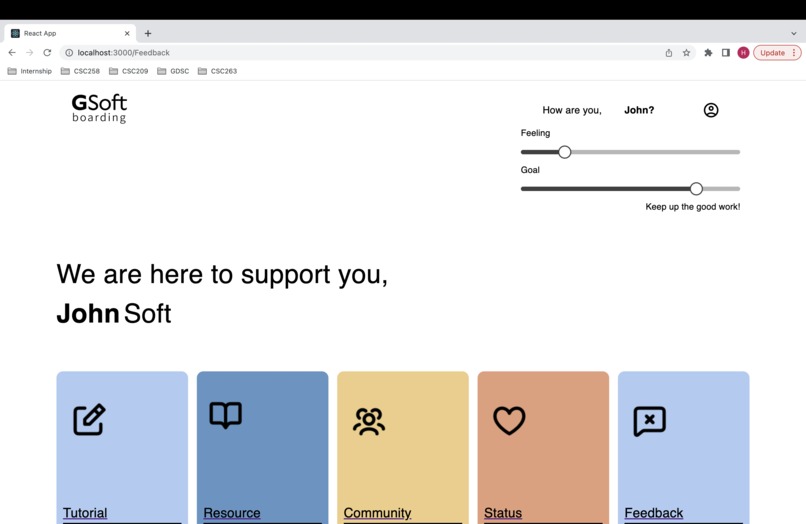Open the CSC263 bookmark folder
The width and height of the screenshot is (806, 524).
coord(217,71)
